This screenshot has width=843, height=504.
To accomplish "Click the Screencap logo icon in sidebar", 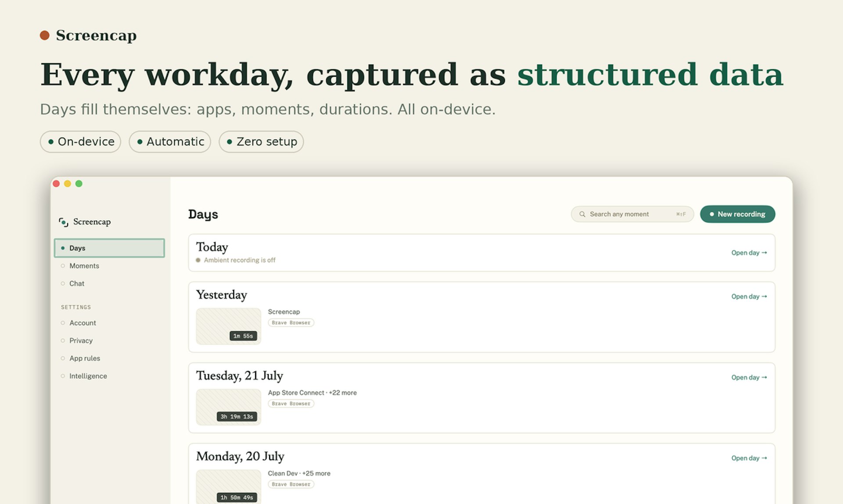I will (x=64, y=222).
